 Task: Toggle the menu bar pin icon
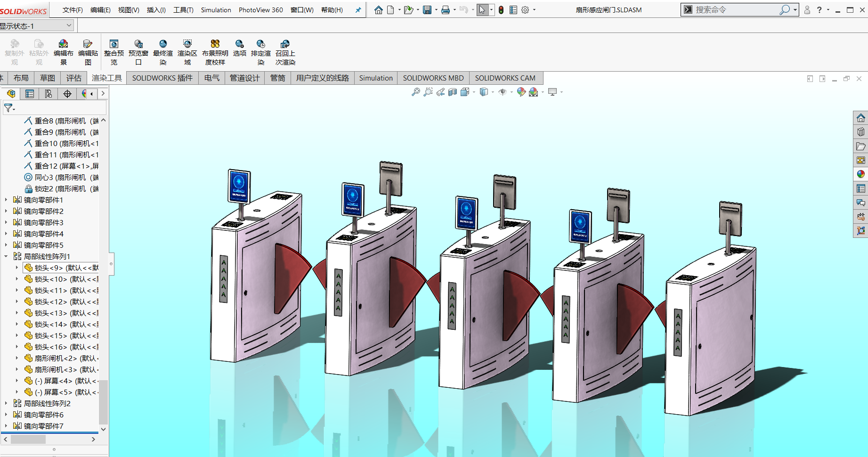click(x=358, y=10)
